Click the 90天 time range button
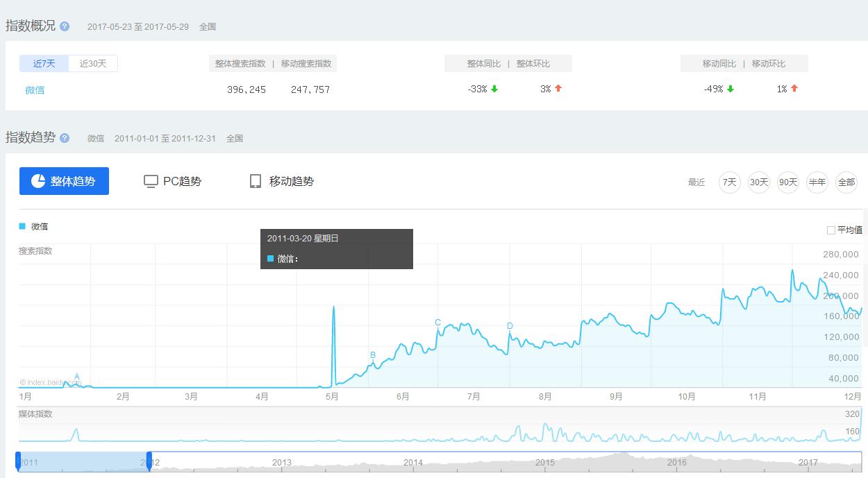Viewport: 868px width, 478px height. pos(787,182)
